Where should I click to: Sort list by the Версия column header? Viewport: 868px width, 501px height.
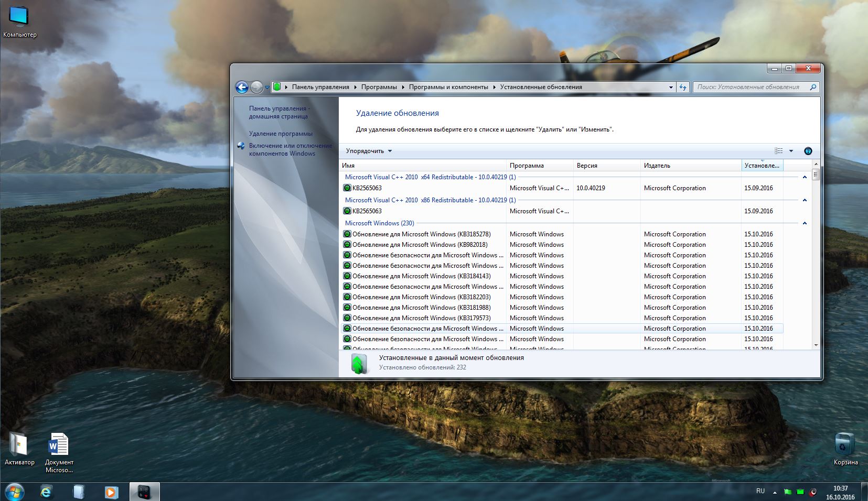pos(607,166)
